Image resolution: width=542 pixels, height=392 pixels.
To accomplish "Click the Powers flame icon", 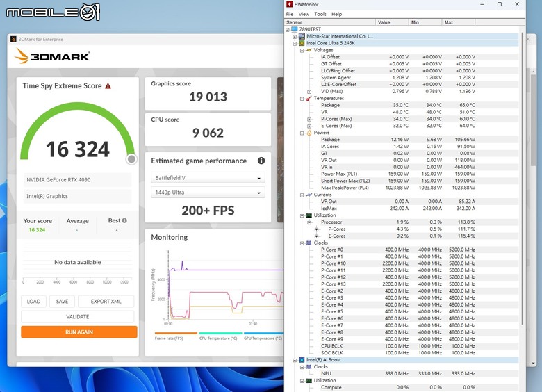I will click(309, 133).
